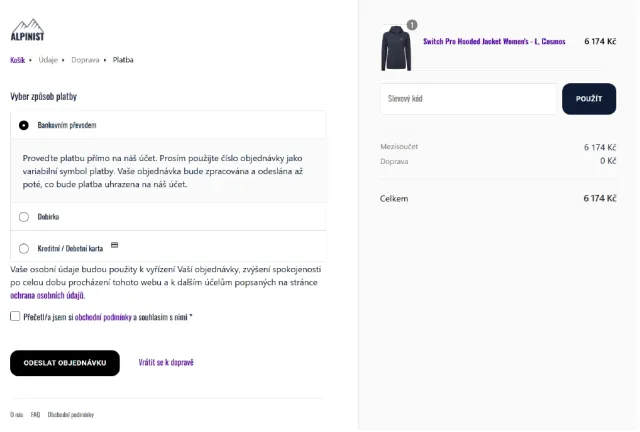The width and height of the screenshot is (640, 432).
Task: Open Doprava breadcrumb step
Action: (85, 60)
